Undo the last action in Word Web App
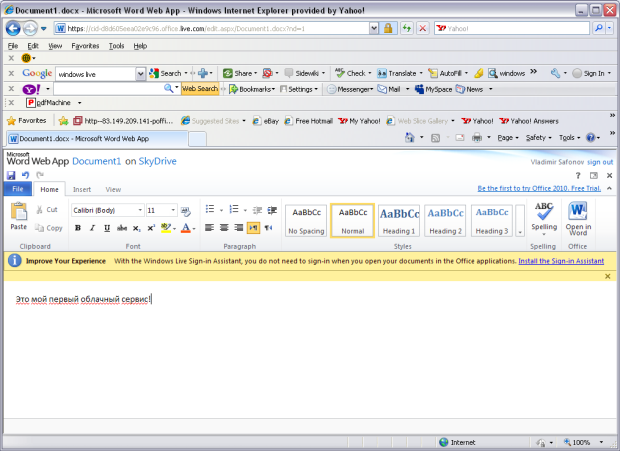Viewport: 620px width, 451px height. point(25,175)
